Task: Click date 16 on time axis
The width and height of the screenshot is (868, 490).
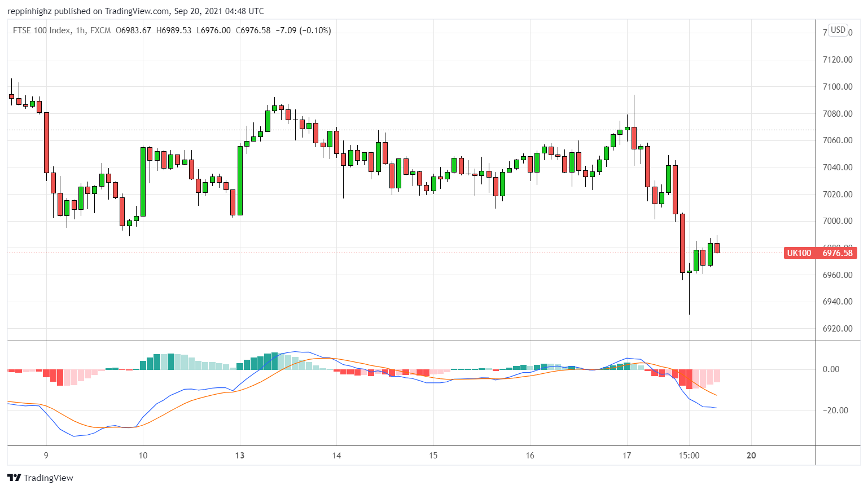Action: click(x=530, y=456)
